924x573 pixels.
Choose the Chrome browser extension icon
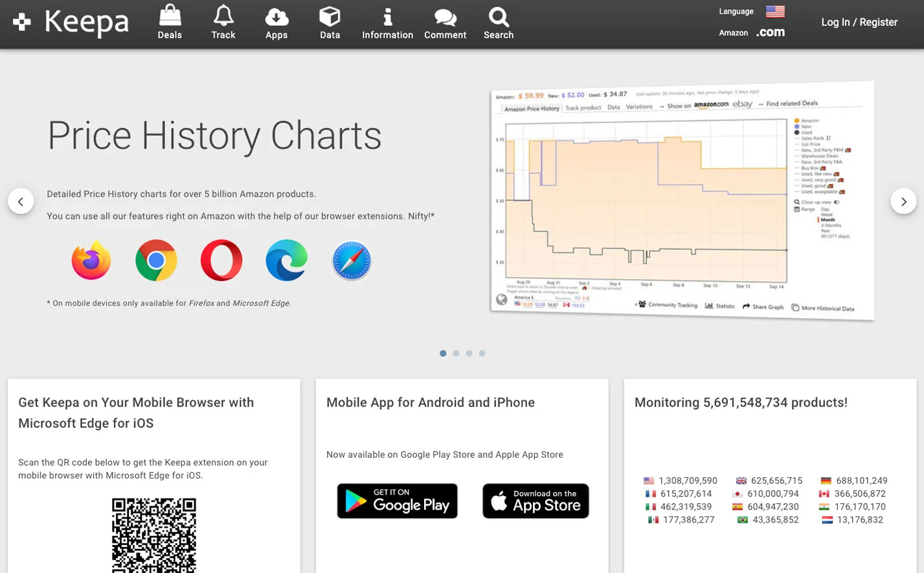[156, 260]
